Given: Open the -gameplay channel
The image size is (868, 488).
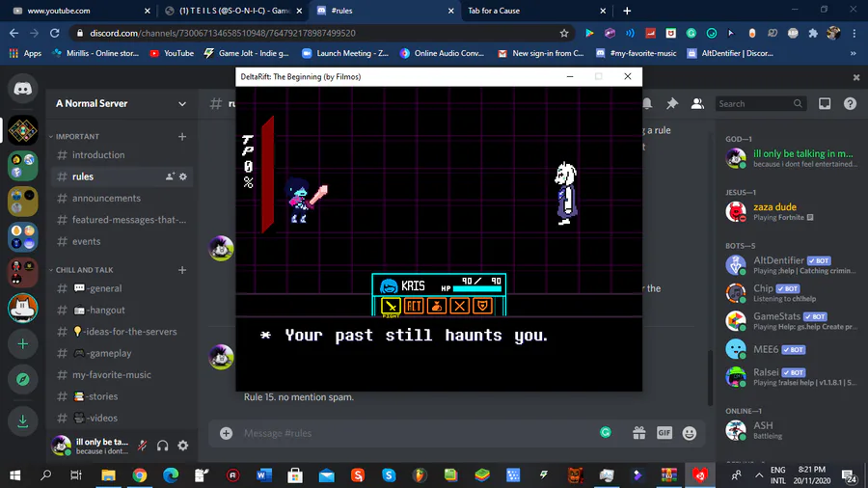Looking at the screenshot, I should pos(122,353).
